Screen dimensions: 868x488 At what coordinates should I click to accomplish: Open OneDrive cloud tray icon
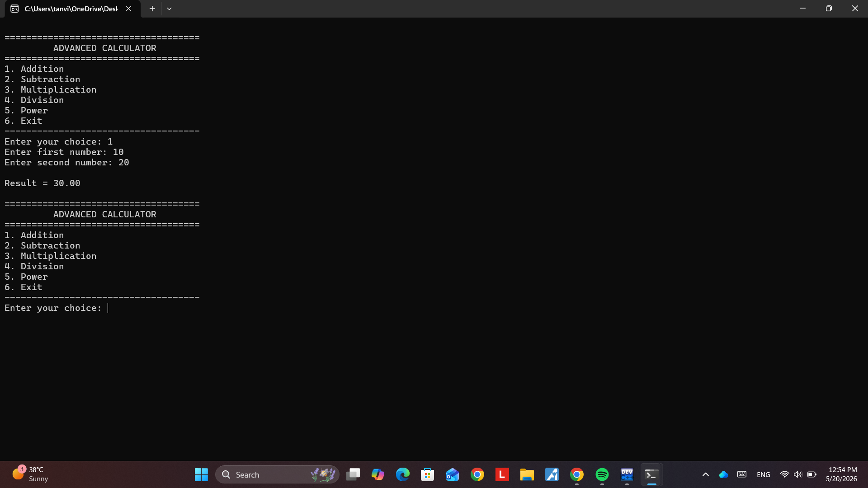point(724,474)
